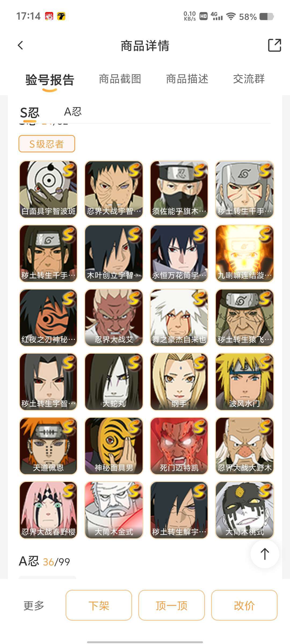Tap the scroll-to-top arrow button
The width and height of the screenshot is (290, 644).
pos(265,554)
